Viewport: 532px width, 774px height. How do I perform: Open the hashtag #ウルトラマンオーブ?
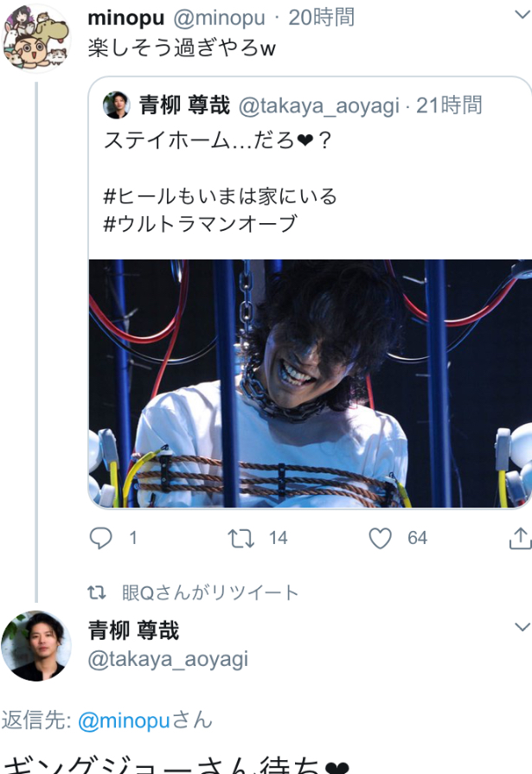click(200, 224)
